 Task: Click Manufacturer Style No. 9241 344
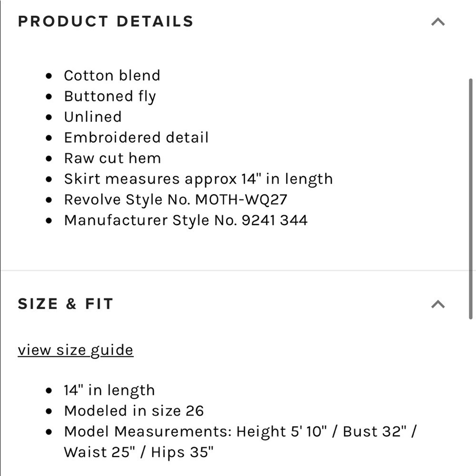tap(186, 220)
